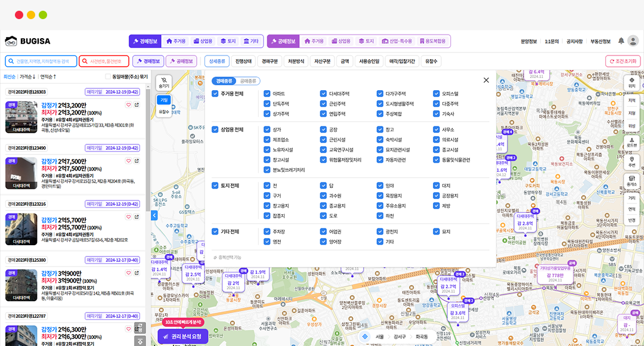Screen dimensions: 644x346
Task: Uncheck the 오피스텔 checkbox
Action: tap(436, 94)
